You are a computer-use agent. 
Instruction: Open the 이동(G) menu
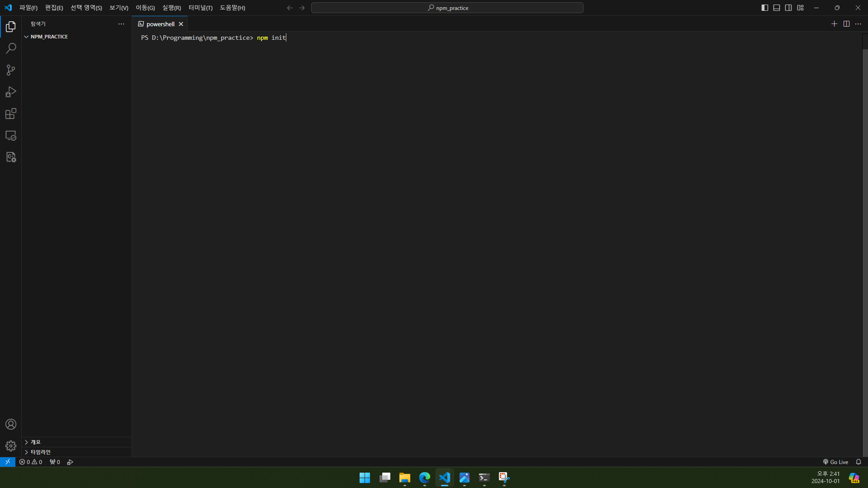pos(145,8)
